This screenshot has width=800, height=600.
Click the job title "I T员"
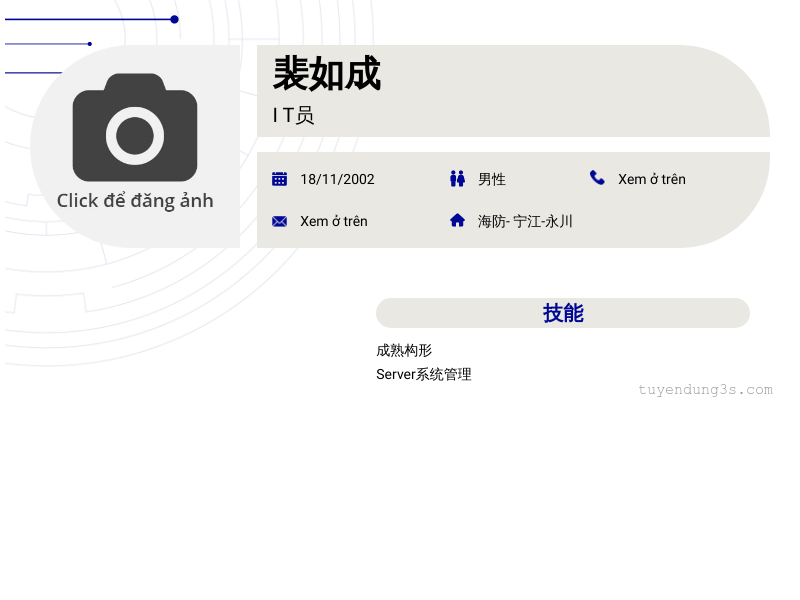point(294,115)
